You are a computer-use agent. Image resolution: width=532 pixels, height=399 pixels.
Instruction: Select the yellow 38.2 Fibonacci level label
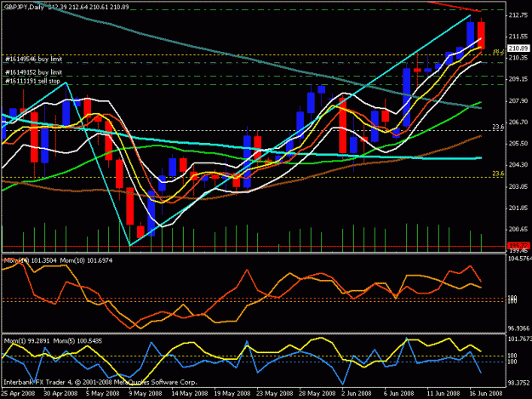(498, 52)
